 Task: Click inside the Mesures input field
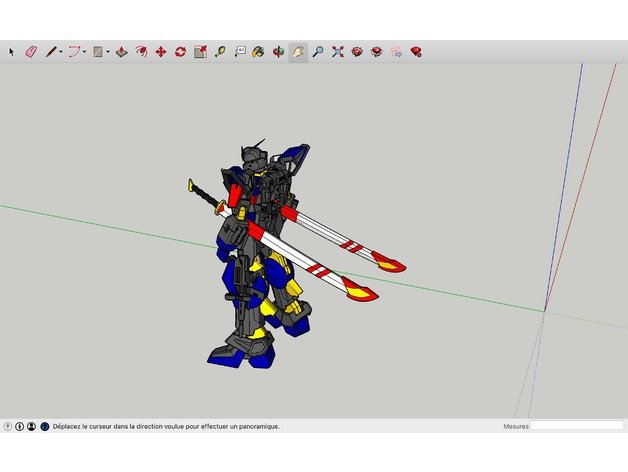575,426
